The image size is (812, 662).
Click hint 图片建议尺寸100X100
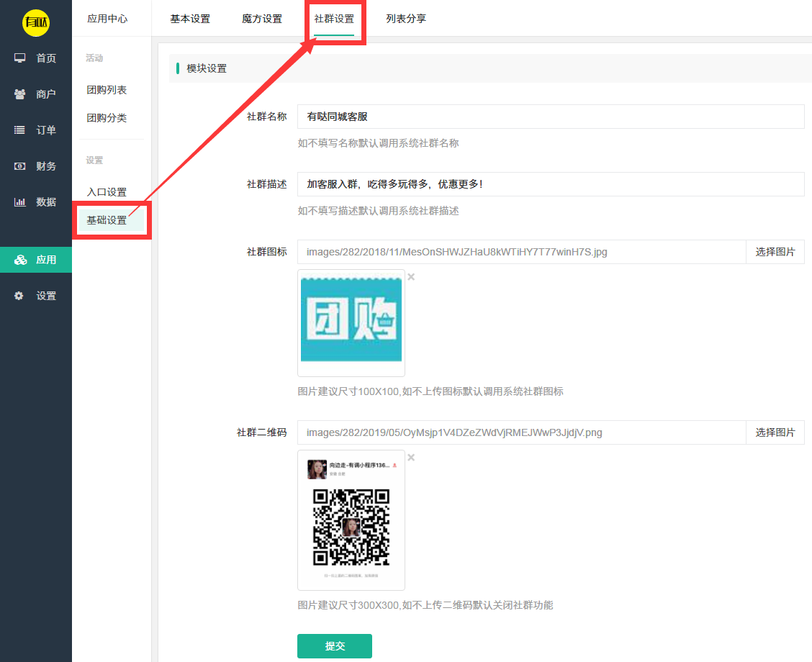click(430, 392)
